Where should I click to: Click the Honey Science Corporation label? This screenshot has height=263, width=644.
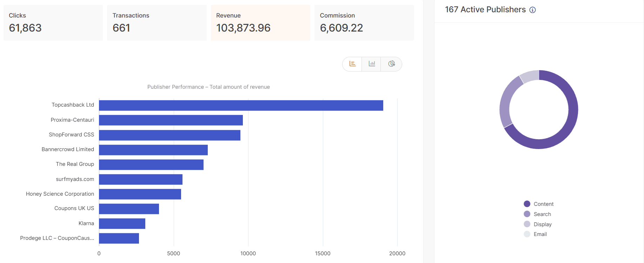click(x=60, y=194)
